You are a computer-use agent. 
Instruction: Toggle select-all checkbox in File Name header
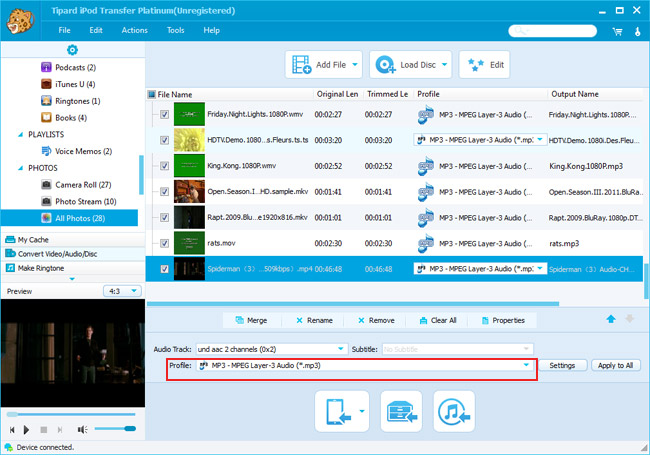click(152, 94)
